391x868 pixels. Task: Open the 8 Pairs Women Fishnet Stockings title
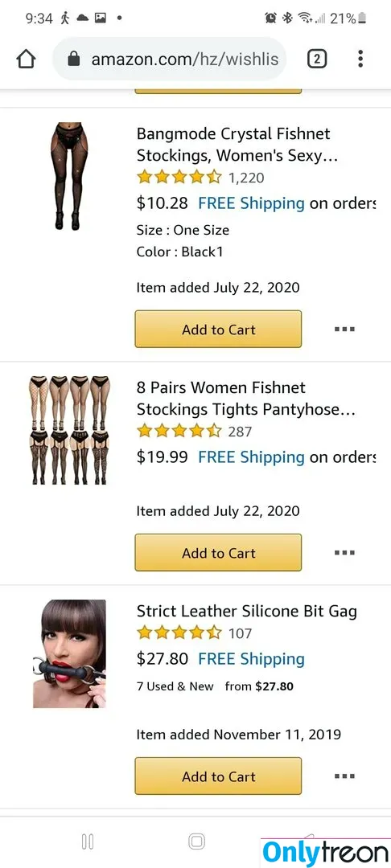(246, 398)
